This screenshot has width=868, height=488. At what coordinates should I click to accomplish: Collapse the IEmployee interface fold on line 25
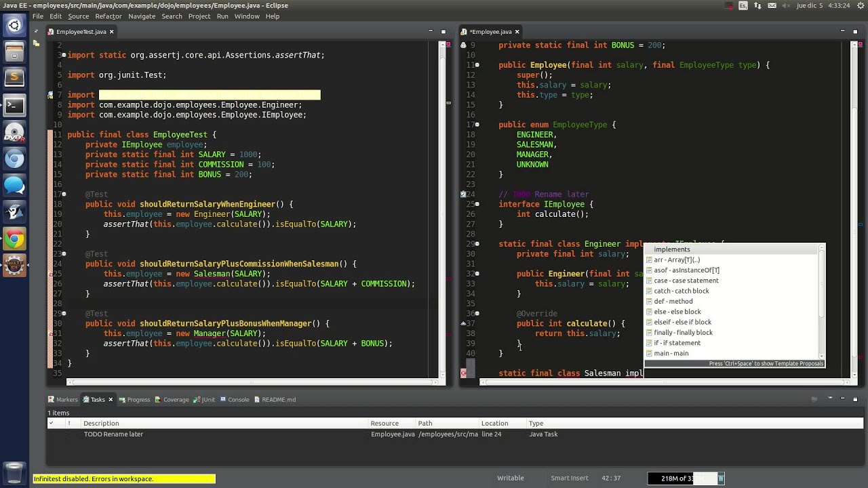pyautogui.click(x=477, y=204)
